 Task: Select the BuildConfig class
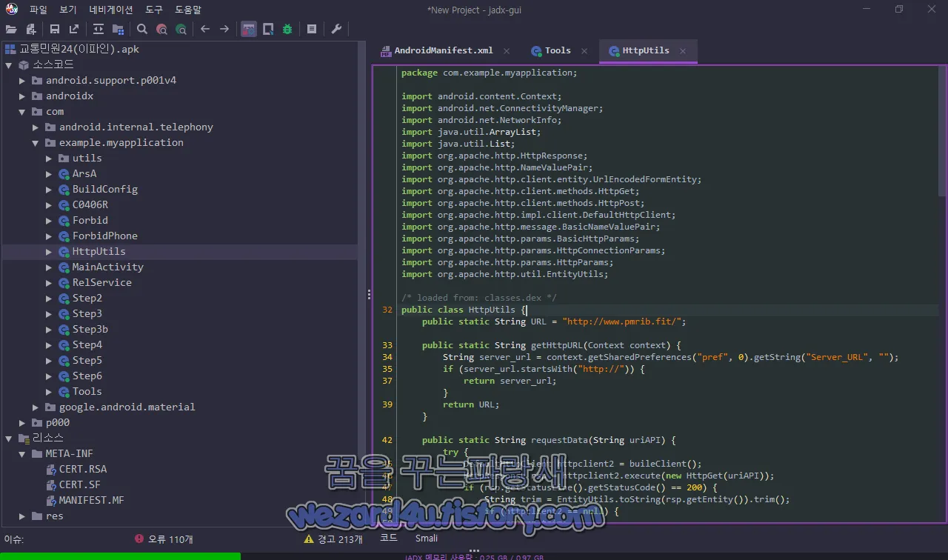104,189
